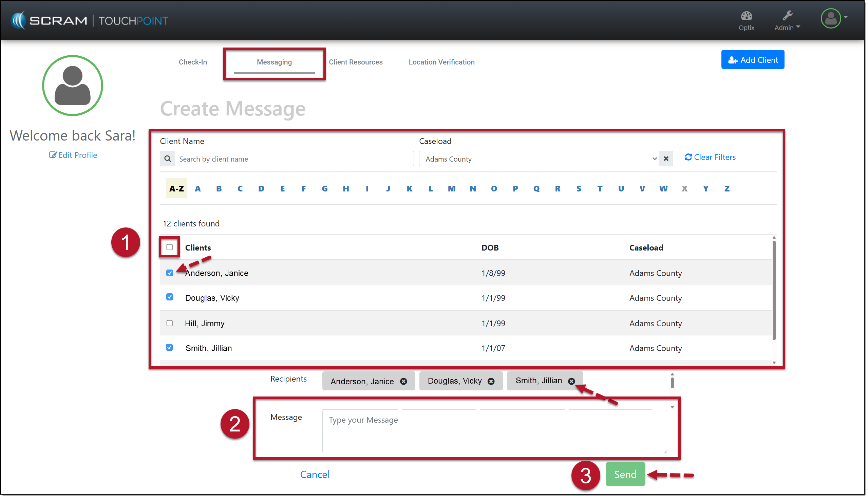The width and height of the screenshot is (868, 498).
Task: Click the Admin wrench icon
Action: [788, 15]
